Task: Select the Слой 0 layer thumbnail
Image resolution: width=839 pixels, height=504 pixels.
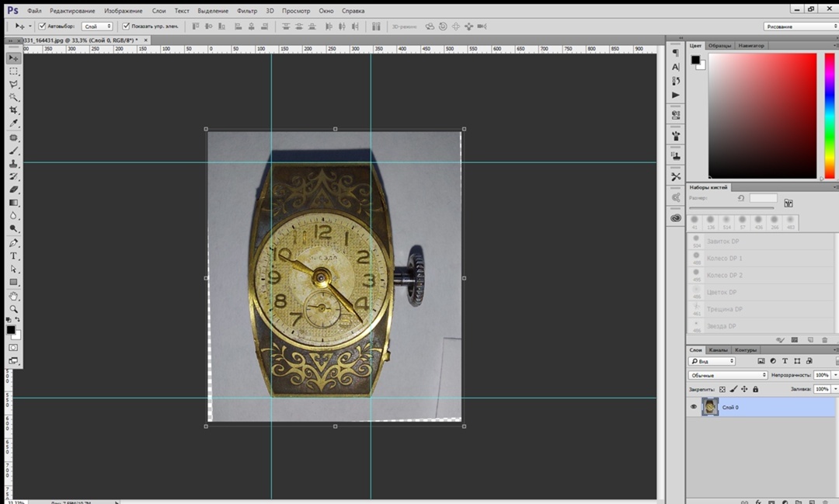Action: tap(709, 407)
